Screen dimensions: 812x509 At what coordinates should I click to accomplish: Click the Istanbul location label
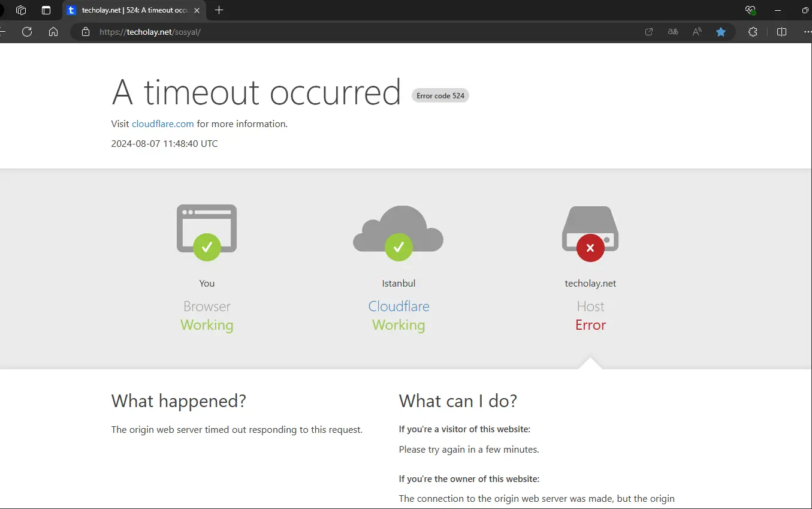[399, 284]
